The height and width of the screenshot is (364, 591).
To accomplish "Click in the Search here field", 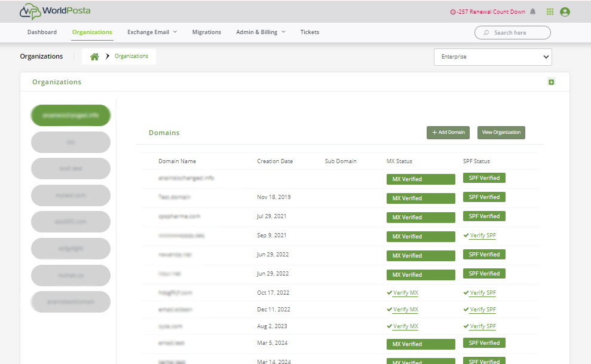I will (518, 33).
